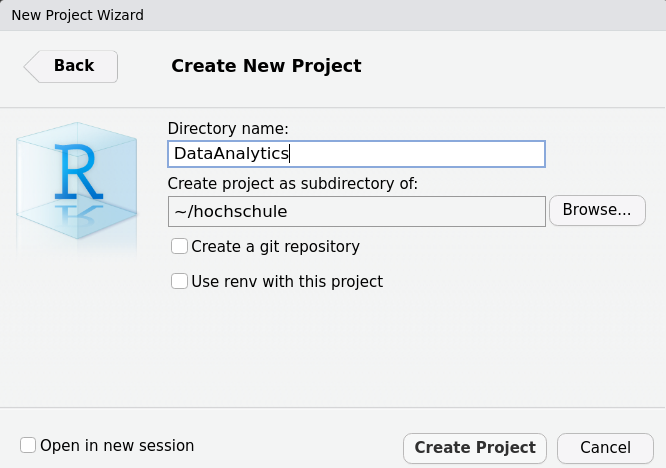This screenshot has width=666, height=468.
Task: Click the "Open in new session" label text
Action: pyautogui.click(x=117, y=446)
